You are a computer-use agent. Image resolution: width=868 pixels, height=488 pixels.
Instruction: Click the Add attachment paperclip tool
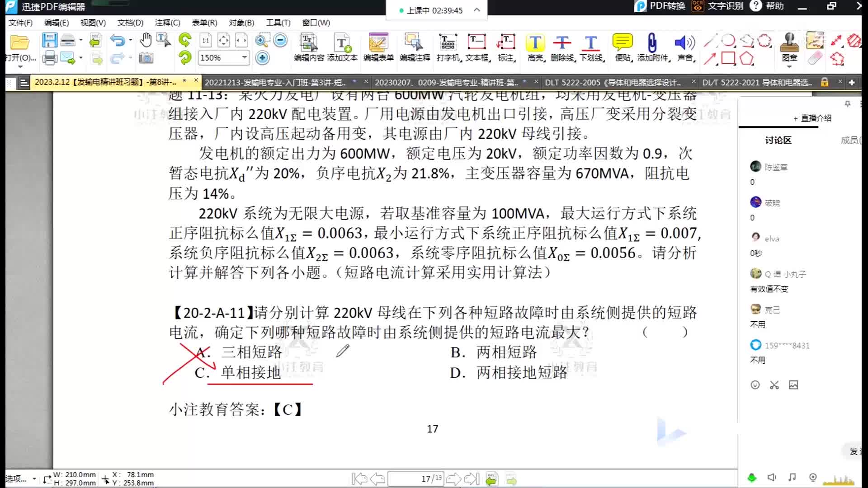point(651,43)
